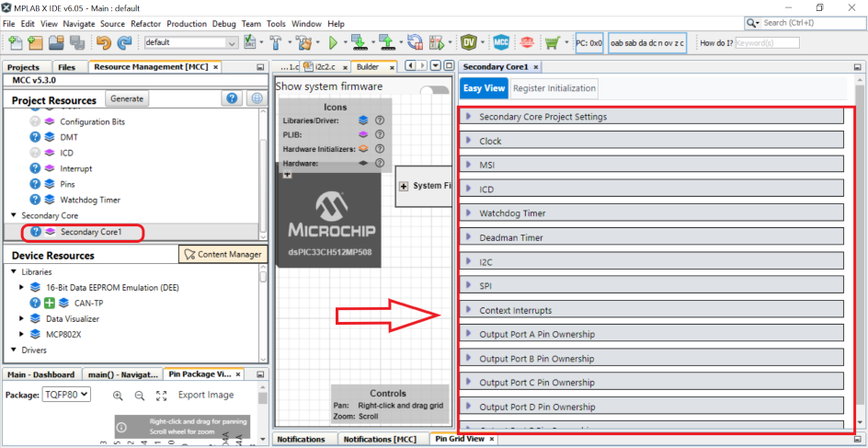This screenshot has width=868, height=448.
Task: Click help icon for Libraries/Driver legend
Action: tap(379, 120)
